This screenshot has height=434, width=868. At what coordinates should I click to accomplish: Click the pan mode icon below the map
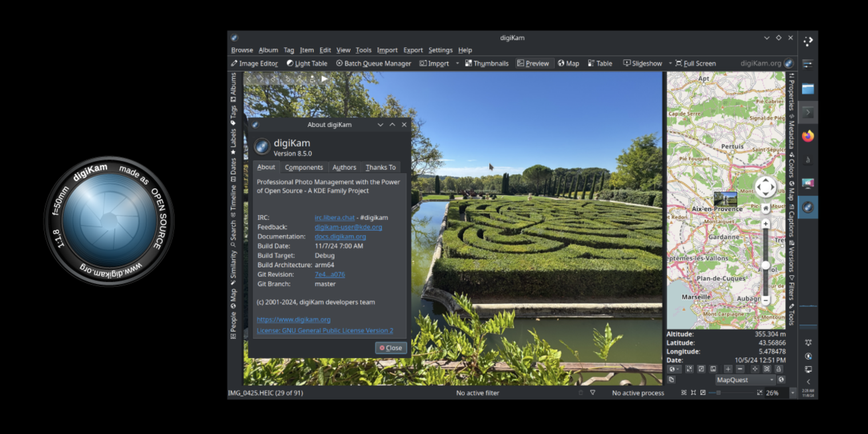pos(754,369)
